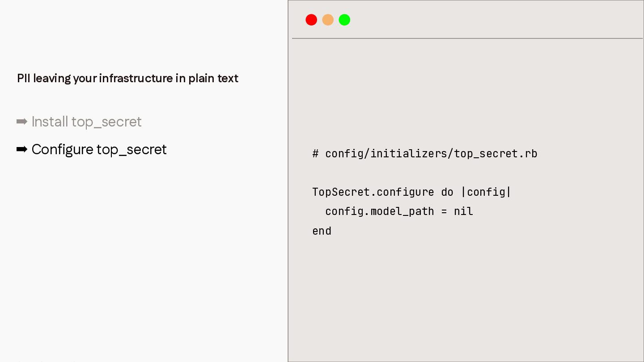Click the equals sign in the assignment
The height and width of the screenshot is (362, 644).
444,211
